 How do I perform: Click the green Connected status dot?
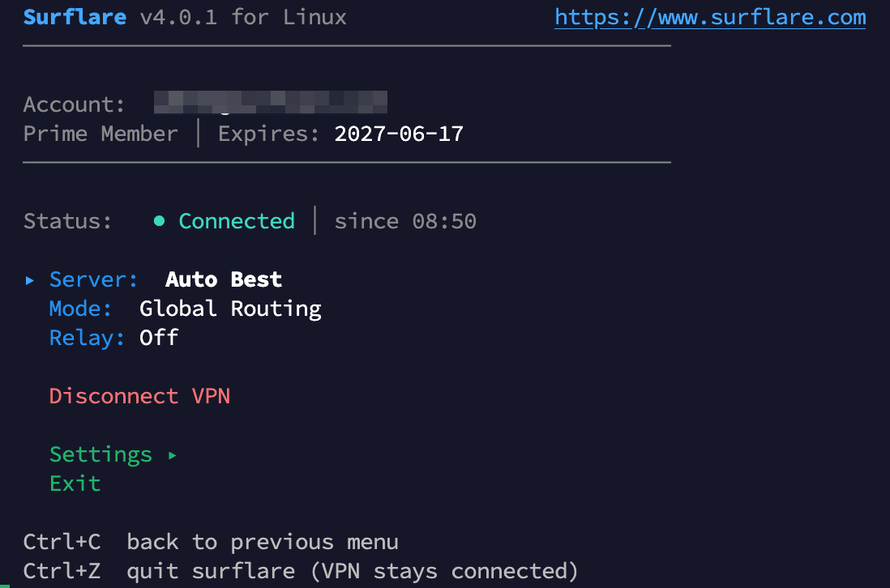pos(160,221)
